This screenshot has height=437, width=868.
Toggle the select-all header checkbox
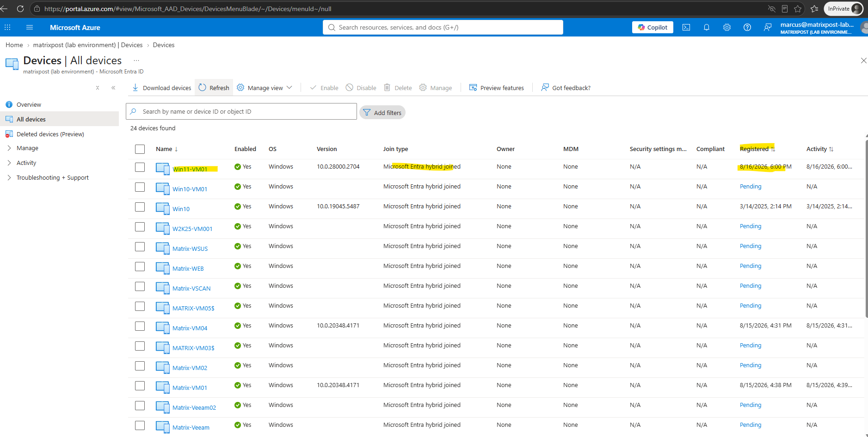coord(140,149)
